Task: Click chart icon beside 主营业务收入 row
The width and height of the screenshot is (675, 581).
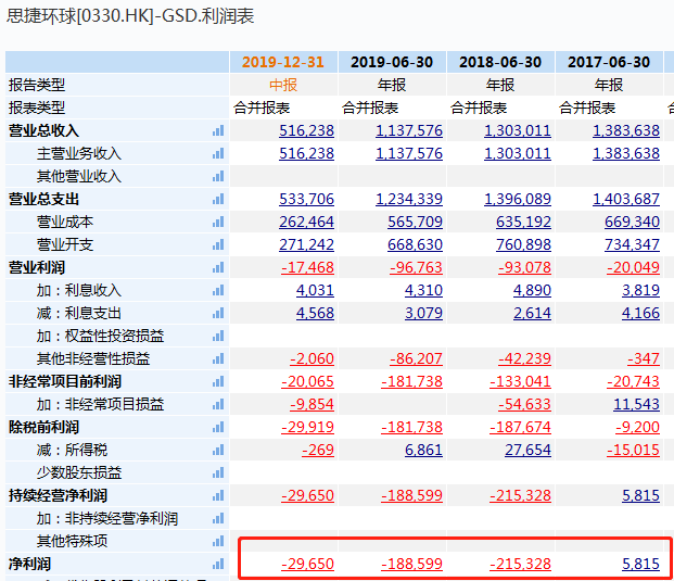Action: [x=218, y=154]
